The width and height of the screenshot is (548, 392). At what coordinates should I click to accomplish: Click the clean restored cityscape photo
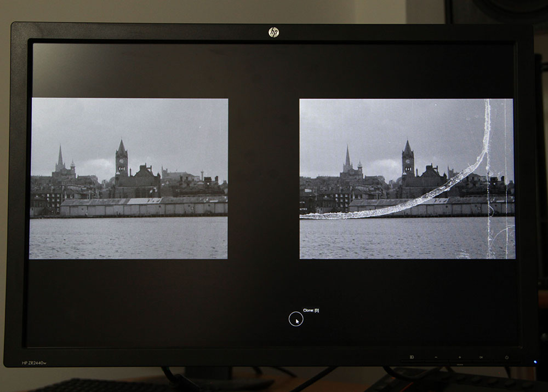(x=129, y=178)
